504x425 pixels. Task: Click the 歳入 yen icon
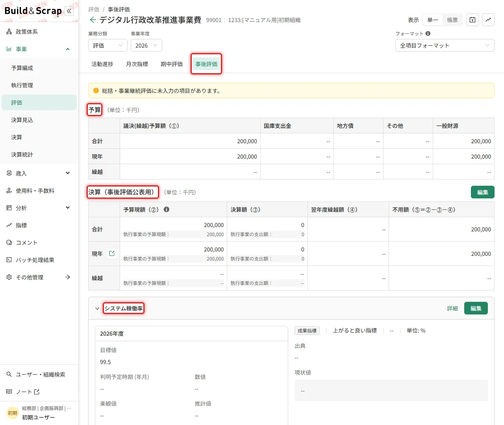click(x=9, y=173)
